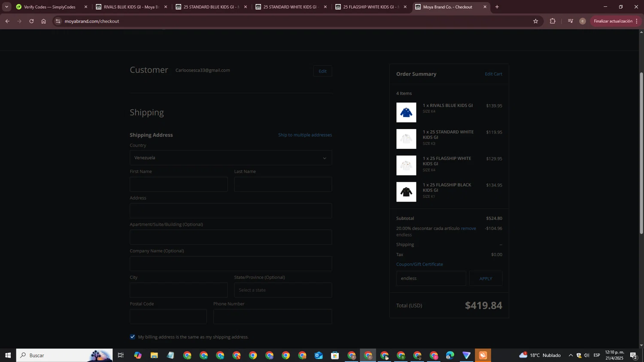
Task: Click into the Address field
Action: pyautogui.click(x=231, y=211)
